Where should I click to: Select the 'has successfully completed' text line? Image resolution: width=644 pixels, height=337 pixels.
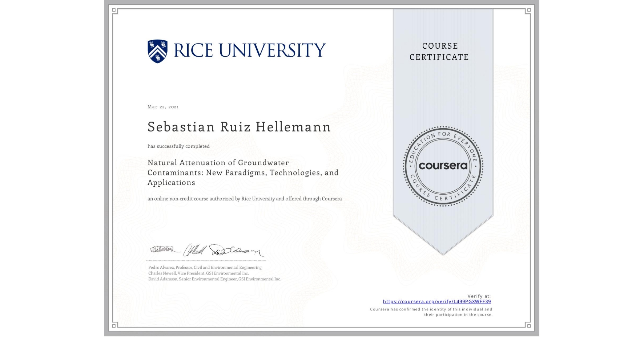178,146
